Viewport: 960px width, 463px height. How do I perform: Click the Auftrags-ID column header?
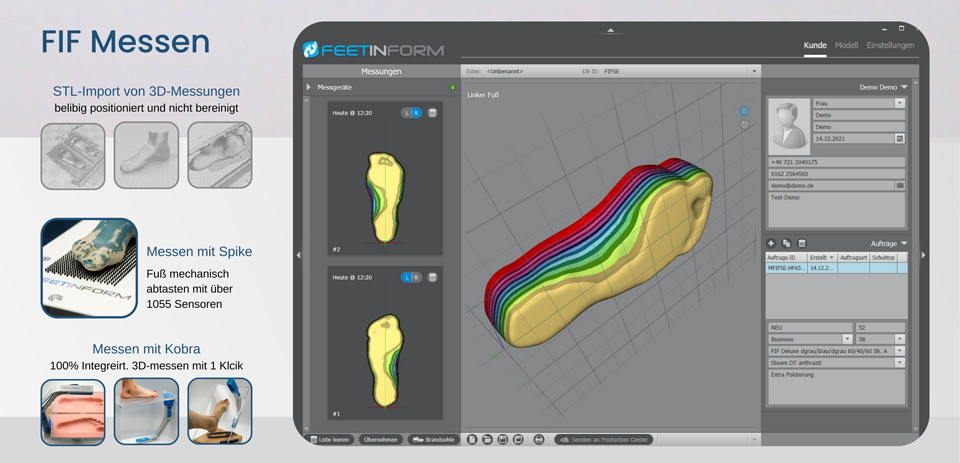click(x=786, y=258)
